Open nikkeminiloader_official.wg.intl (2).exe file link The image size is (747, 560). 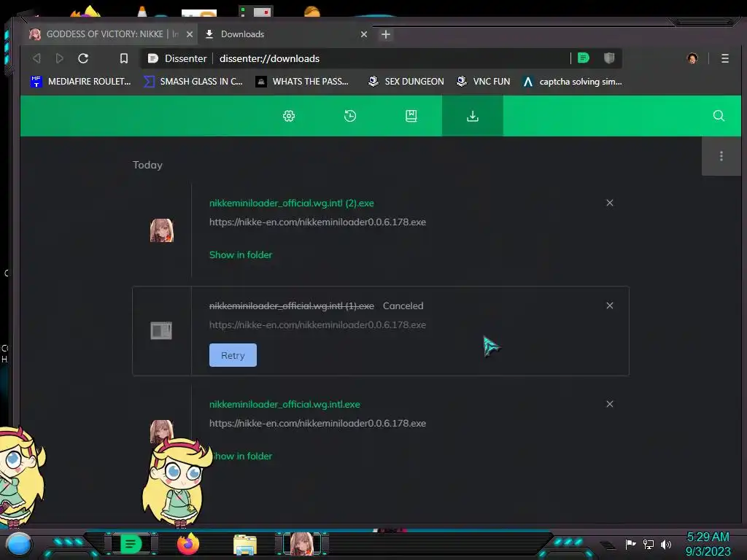click(292, 203)
